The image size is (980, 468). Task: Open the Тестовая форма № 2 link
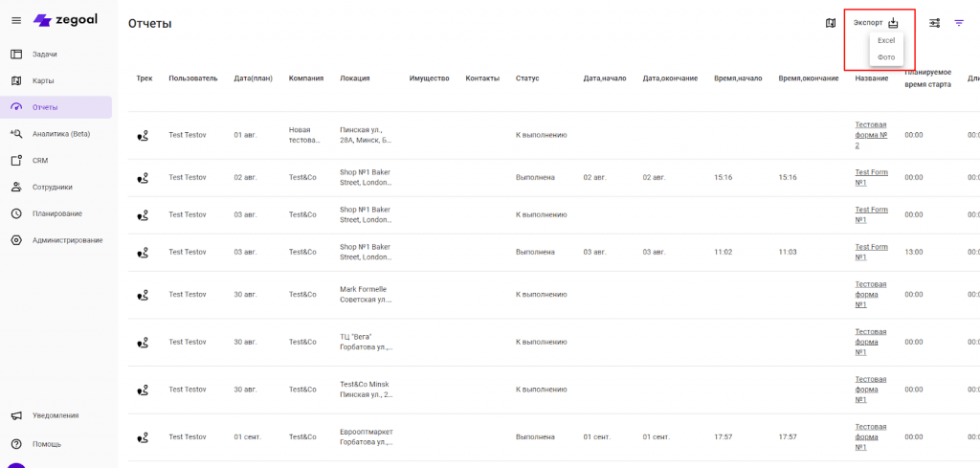pos(871,134)
